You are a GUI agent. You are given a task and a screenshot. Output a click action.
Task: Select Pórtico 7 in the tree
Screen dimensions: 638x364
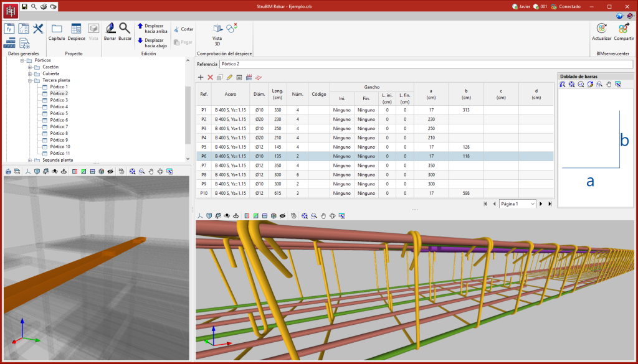(59, 127)
